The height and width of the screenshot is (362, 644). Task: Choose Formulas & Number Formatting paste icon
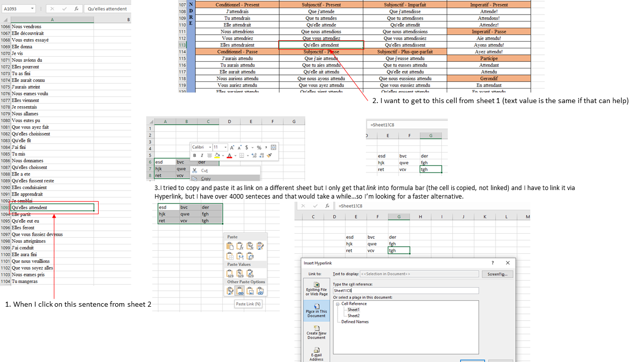250,246
